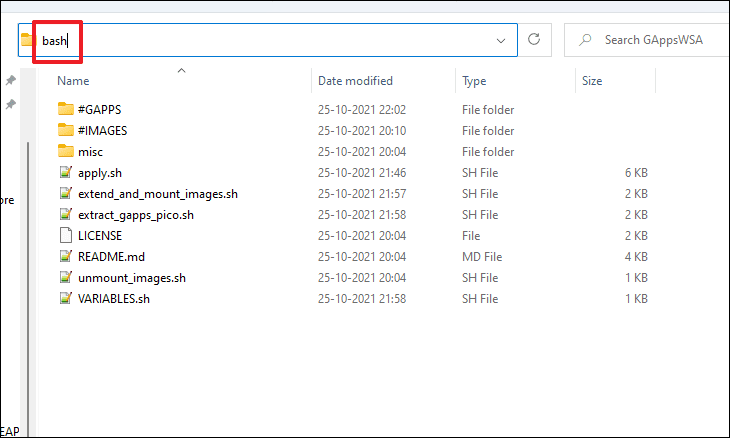Viewport: 730px width, 438px height.
Task: Click the #GAPPS folder icon
Action: click(x=66, y=109)
